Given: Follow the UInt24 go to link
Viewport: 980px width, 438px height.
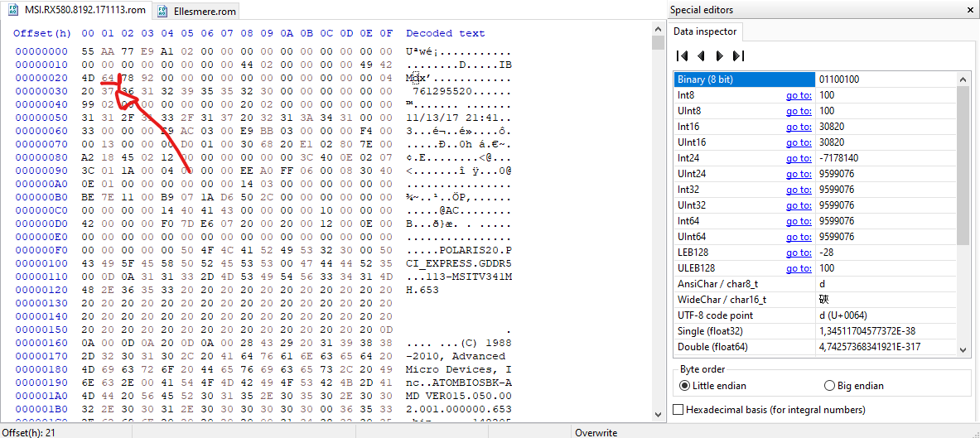Looking at the screenshot, I should (x=798, y=174).
